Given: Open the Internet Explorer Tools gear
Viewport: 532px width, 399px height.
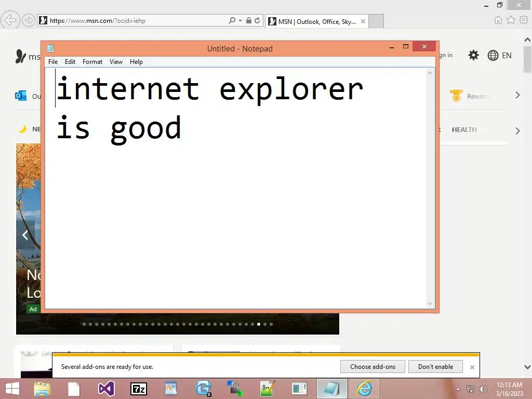Looking at the screenshot, I should tap(524, 20).
